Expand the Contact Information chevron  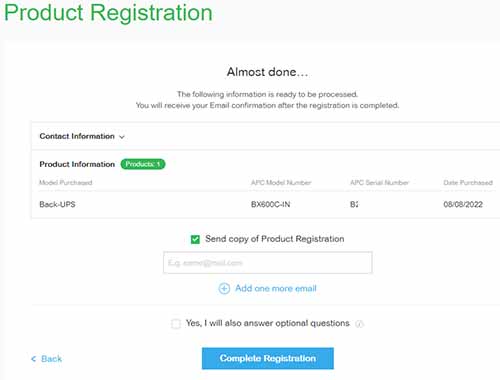[x=122, y=137]
